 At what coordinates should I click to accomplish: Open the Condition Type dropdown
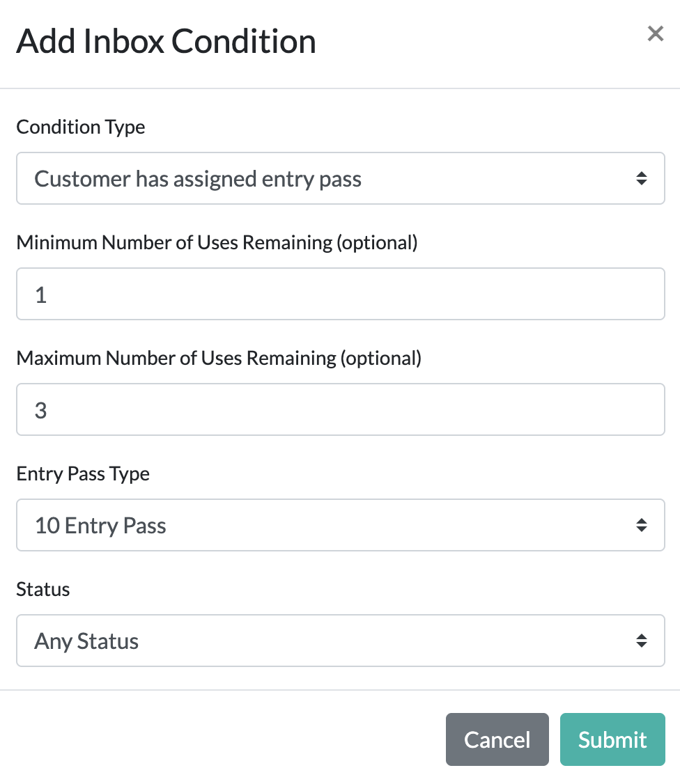340,179
